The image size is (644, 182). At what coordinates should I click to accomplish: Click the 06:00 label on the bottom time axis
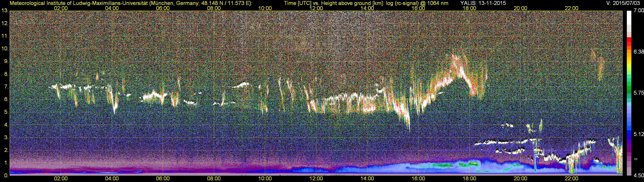163,179
